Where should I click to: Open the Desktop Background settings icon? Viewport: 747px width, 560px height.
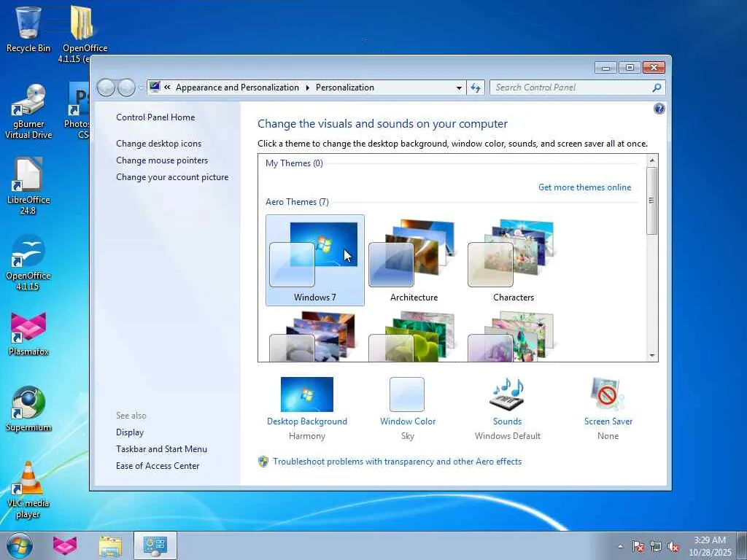pos(307,394)
